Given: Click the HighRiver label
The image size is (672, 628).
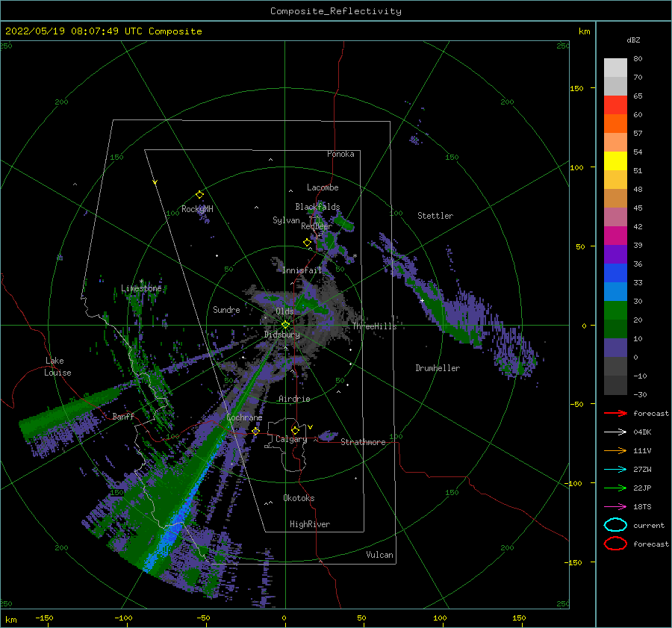Looking at the screenshot, I should click(310, 524).
